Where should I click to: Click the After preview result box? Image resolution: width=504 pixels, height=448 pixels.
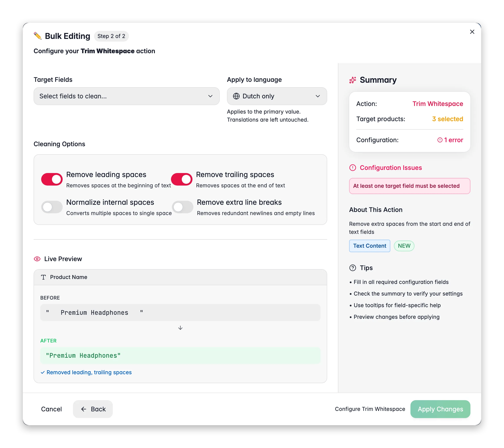pos(180,356)
